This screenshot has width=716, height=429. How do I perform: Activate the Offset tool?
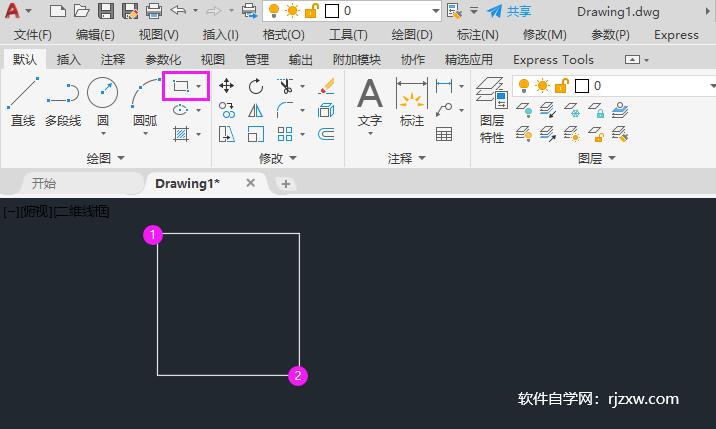(326, 134)
